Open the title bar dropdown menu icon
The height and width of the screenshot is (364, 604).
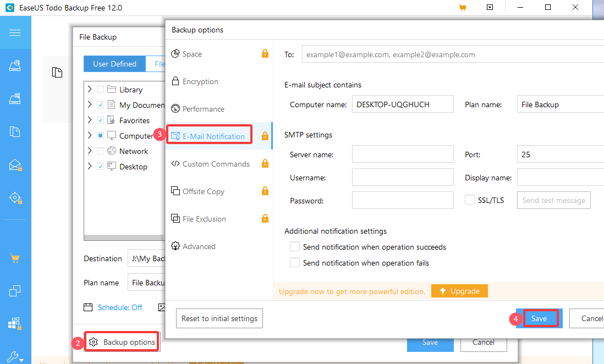click(x=490, y=7)
